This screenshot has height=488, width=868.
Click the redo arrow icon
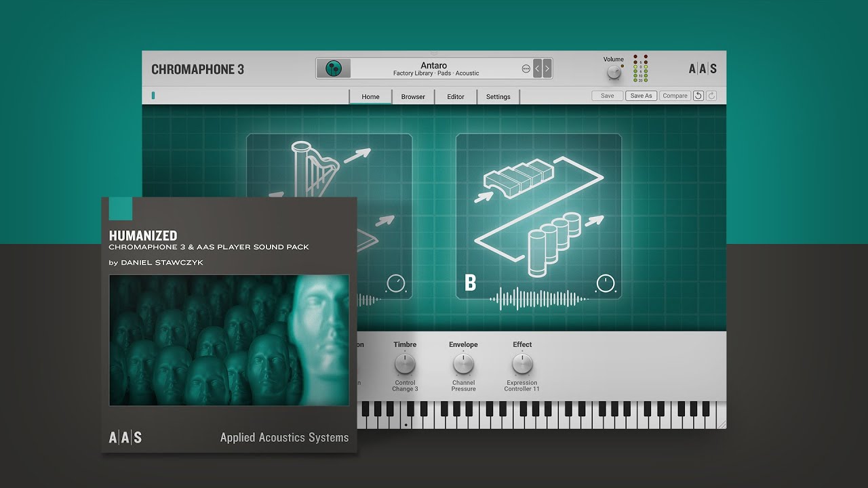(711, 96)
